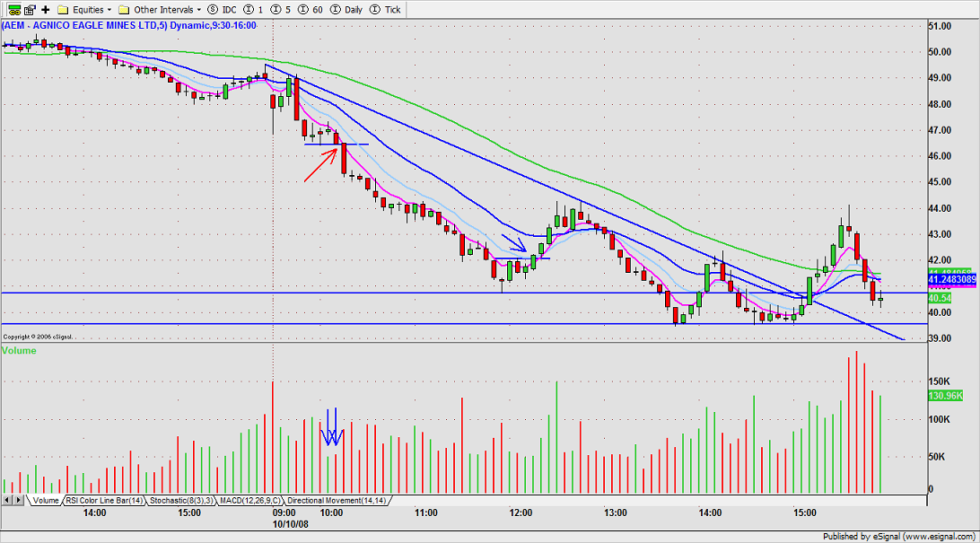Open the RSI Color Line Bar(14) tab

104,501
